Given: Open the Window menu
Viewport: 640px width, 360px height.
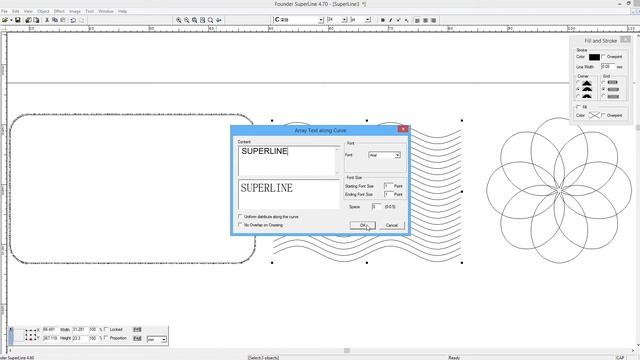Looking at the screenshot, I should click(106, 11).
